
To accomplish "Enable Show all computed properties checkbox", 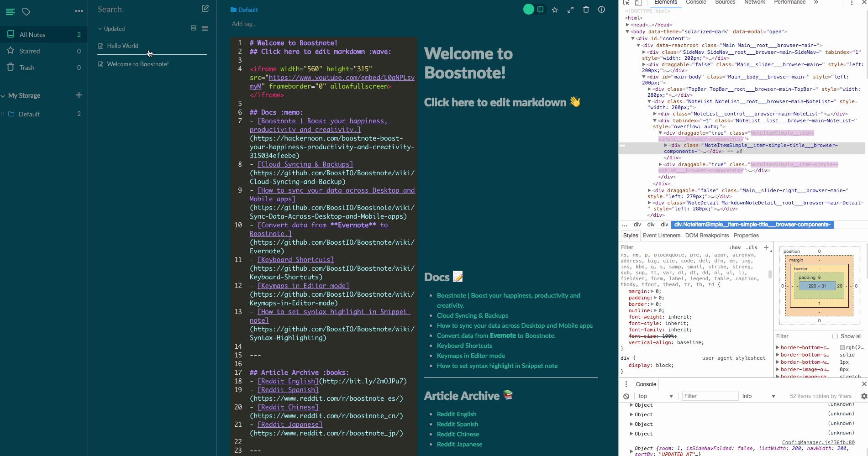I will point(835,336).
